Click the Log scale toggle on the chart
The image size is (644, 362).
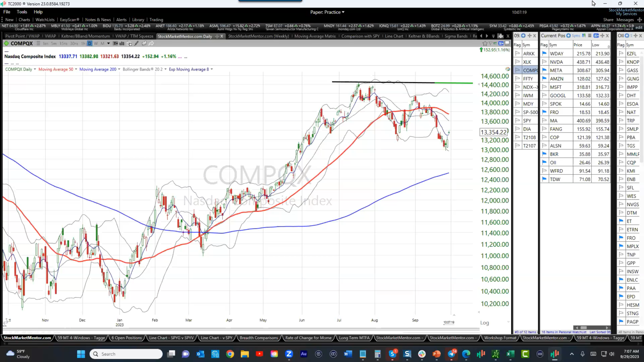485,323
